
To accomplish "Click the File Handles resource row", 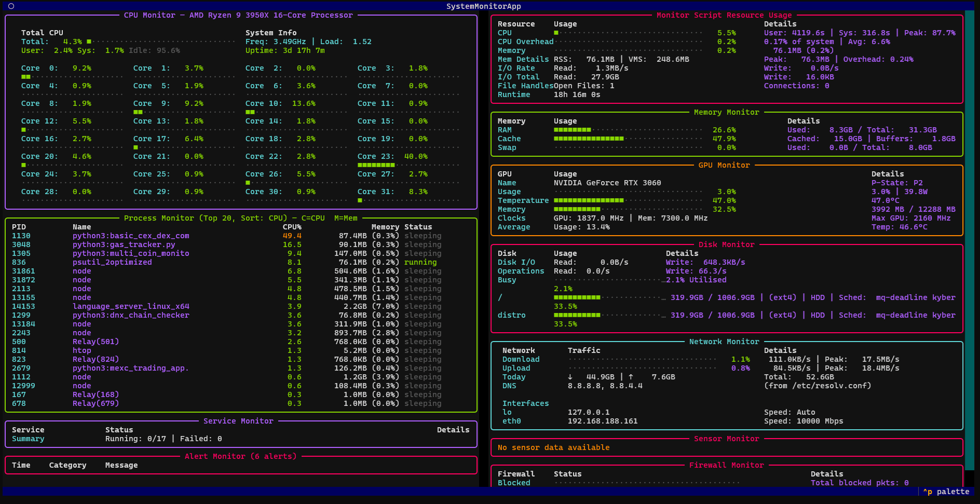I will click(x=727, y=86).
